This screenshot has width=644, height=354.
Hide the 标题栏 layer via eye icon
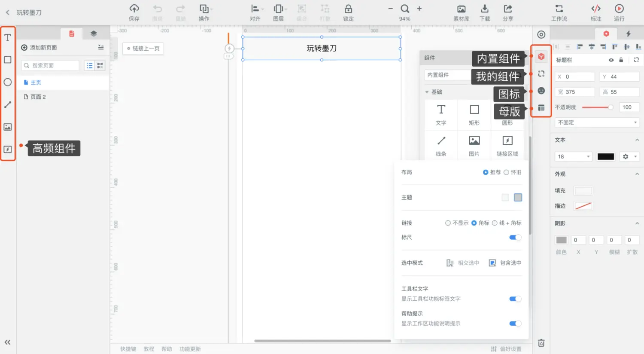pos(611,60)
